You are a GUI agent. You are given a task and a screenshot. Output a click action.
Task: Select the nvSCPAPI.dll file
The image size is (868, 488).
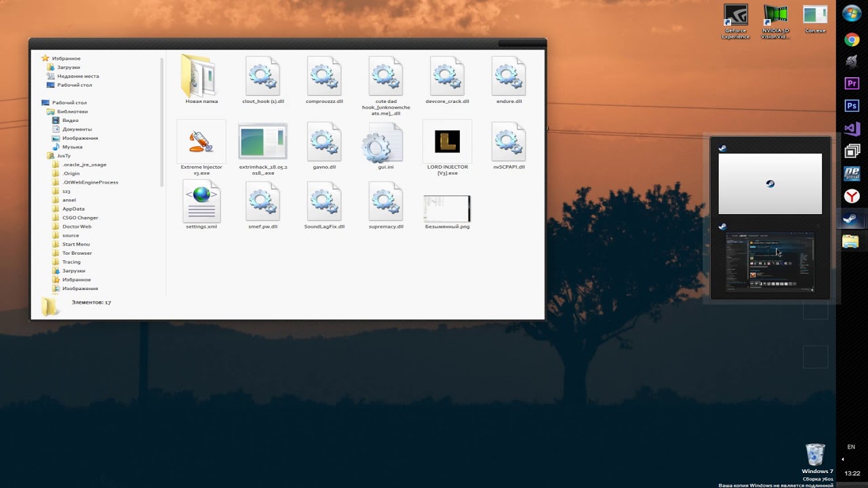[509, 146]
